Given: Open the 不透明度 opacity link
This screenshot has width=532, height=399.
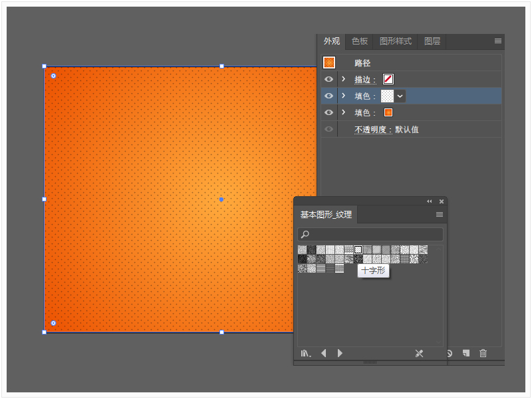Looking at the screenshot, I should (x=373, y=130).
